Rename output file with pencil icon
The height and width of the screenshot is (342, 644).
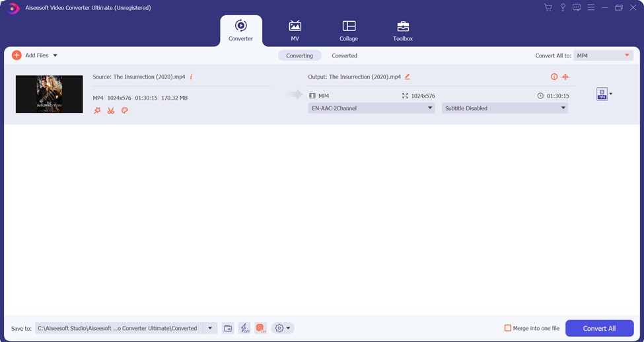[x=408, y=77]
